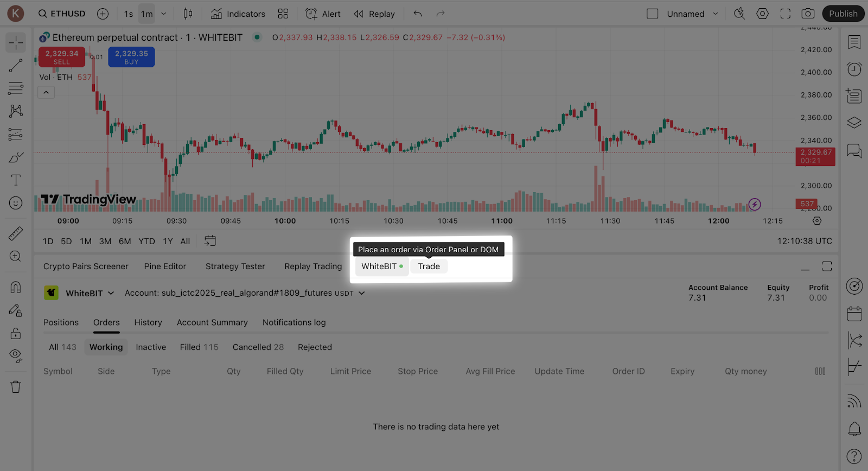Open the user profile K avatar
868x471 pixels.
16,14
